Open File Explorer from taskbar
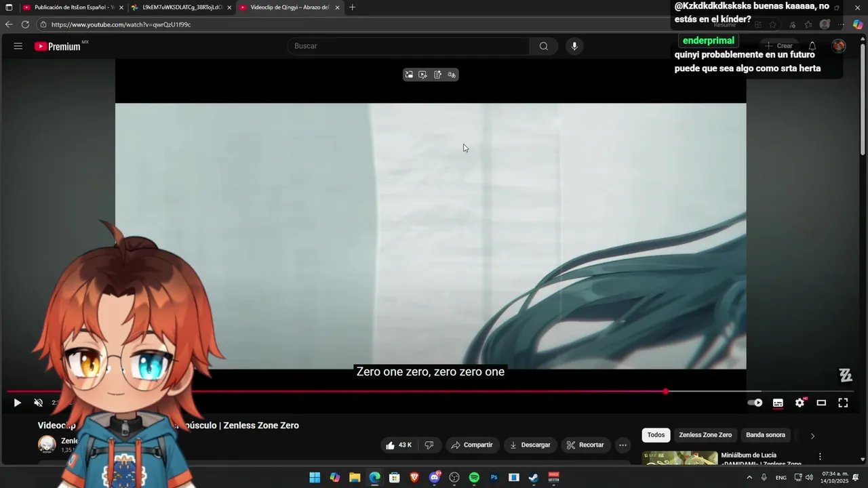Screen dimensions: 868x488 tap(355, 478)
